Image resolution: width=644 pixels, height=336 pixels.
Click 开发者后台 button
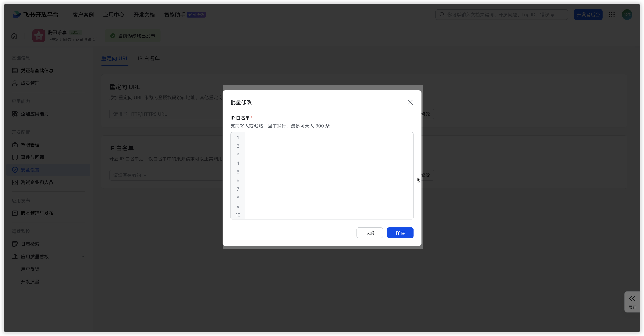[x=588, y=15]
